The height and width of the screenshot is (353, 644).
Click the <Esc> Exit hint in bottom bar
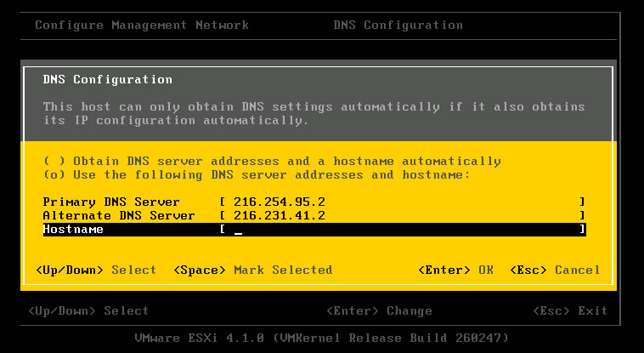(570, 310)
